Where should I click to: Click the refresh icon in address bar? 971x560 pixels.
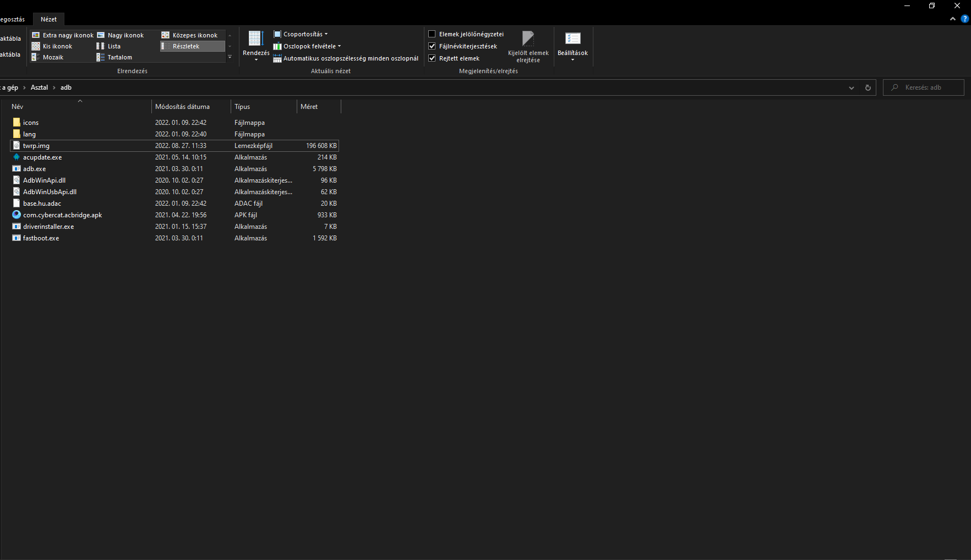pyautogui.click(x=868, y=87)
